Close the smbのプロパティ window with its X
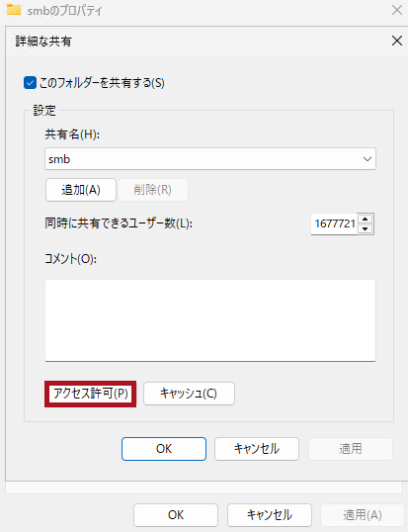Screen dimensions: 408x532 (397, 10)
